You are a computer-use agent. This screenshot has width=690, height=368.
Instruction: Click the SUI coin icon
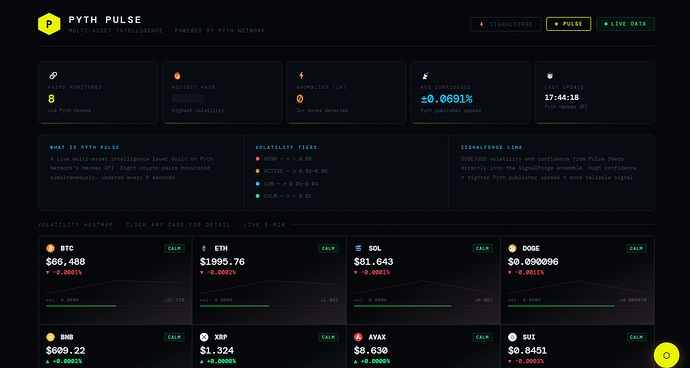(512, 337)
